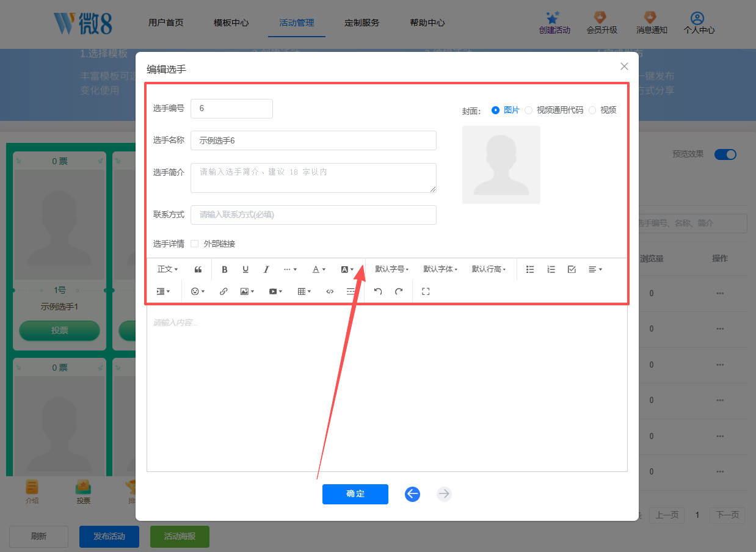Click the 选手名称 name input field

tap(313, 140)
